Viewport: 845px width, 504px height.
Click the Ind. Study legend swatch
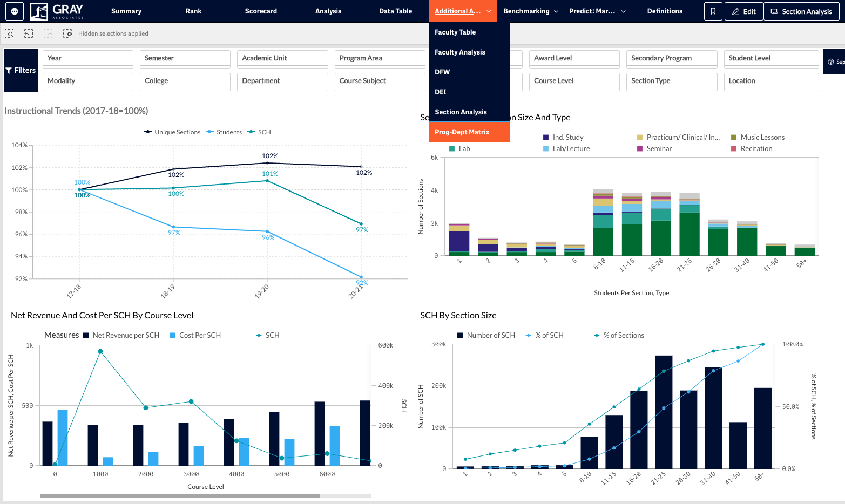pos(546,138)
